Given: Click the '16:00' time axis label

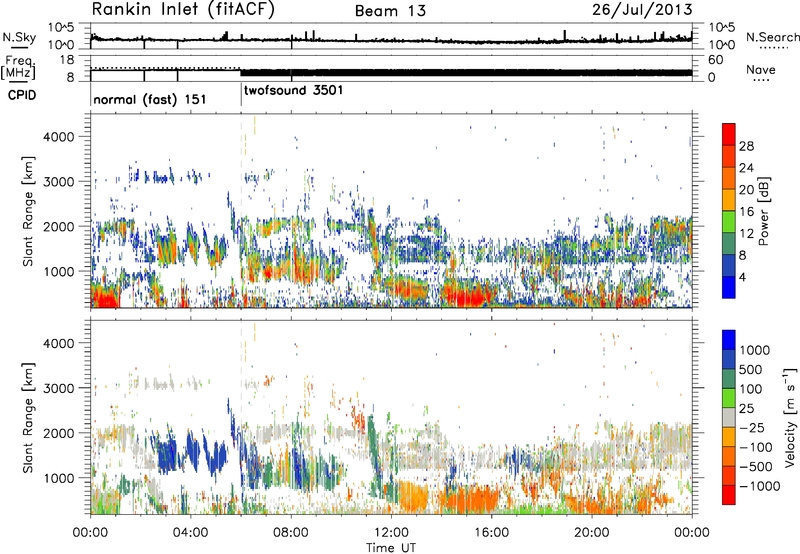Looking at the screenshot, I should click(x=491, y=533).
